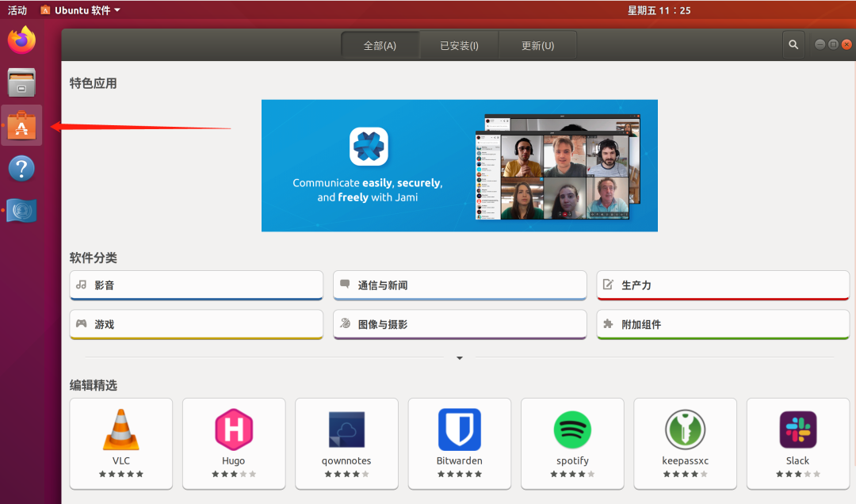Close the Ubuntu Software window
Image resolution: width=856 pixels, height=504 pixels.
[846, 45]
